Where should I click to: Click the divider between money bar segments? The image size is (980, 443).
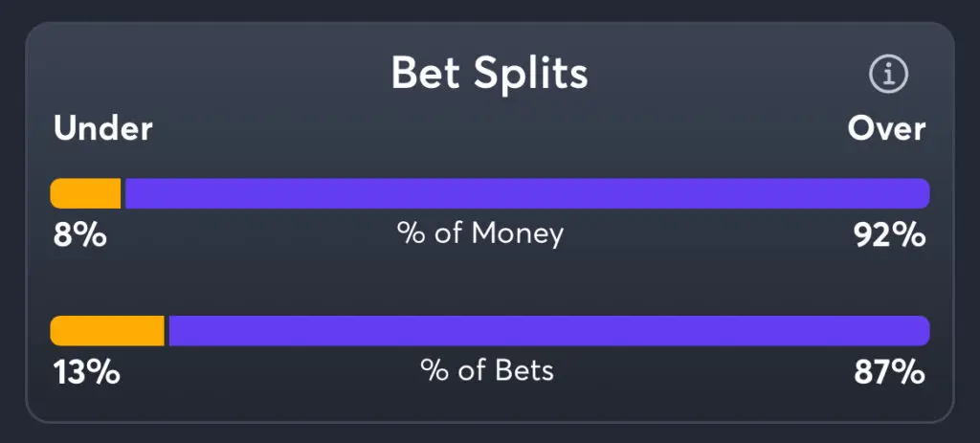(x=123, y=193)
